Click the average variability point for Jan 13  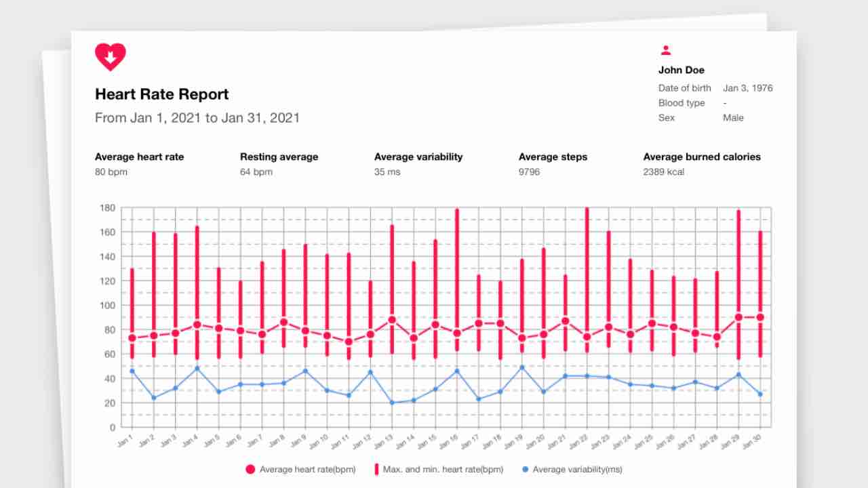click(x=392, y=403)
